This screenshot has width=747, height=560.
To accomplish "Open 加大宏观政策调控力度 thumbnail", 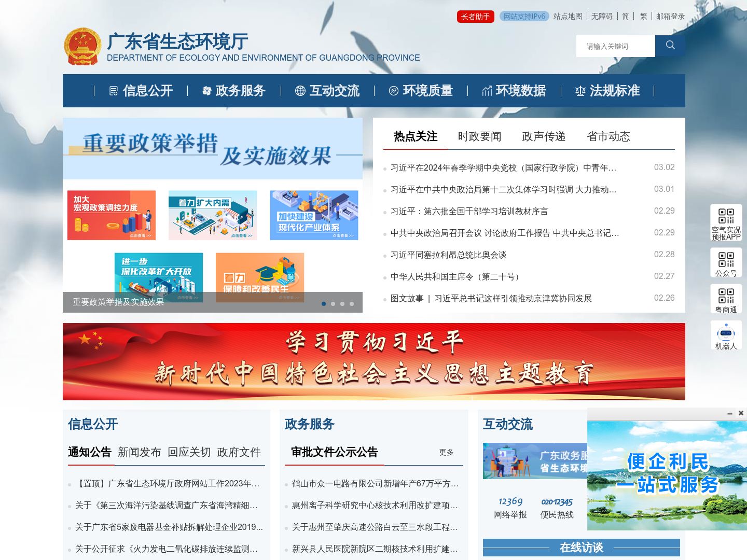I will pyautogui.click(x=112, y=215).
